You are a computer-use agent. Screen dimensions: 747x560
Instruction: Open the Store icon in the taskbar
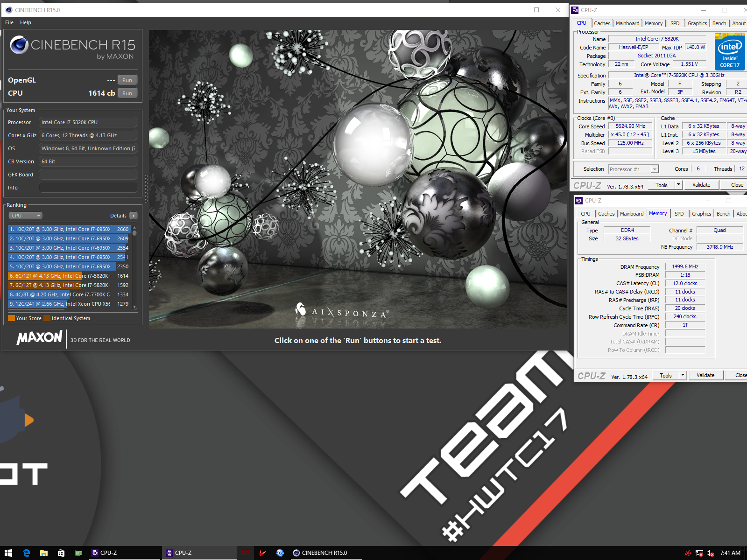[x=61, y=553]
